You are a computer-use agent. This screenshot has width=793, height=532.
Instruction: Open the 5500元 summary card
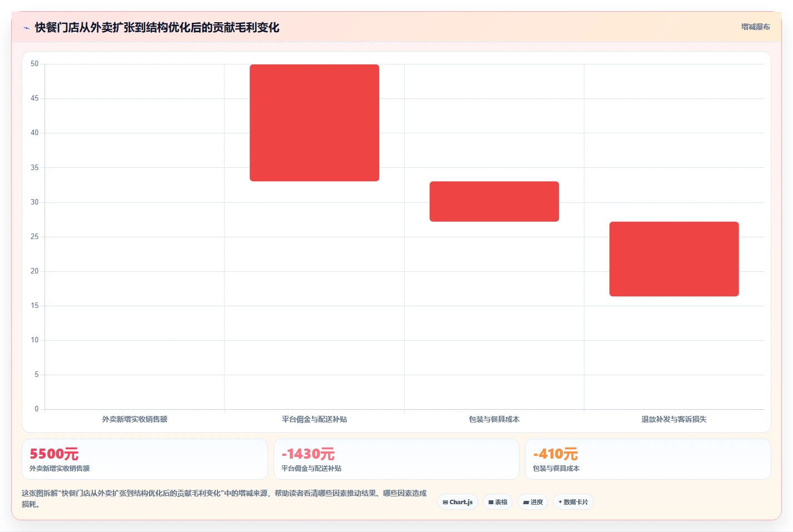coord(145,459)
